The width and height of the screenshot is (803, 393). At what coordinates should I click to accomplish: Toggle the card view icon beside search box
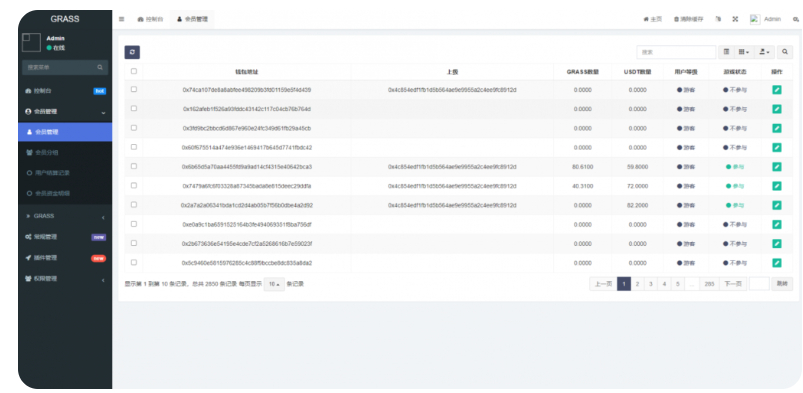click(x=726, y=52)
